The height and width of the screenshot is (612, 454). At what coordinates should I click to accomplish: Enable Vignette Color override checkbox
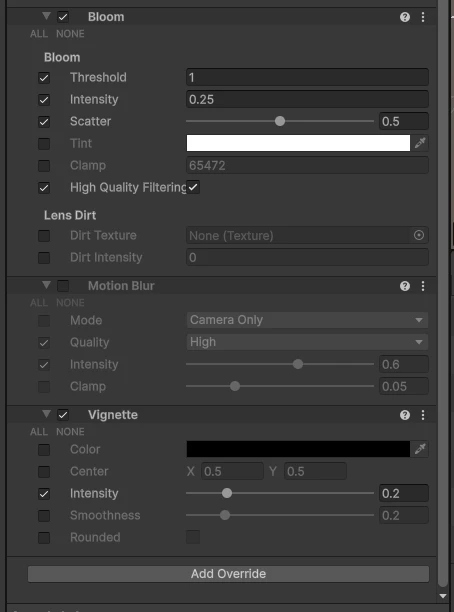pos(44,450)
